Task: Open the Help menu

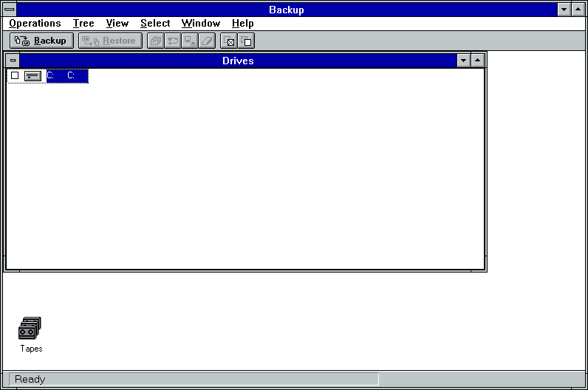Action: tap(242, 24)
